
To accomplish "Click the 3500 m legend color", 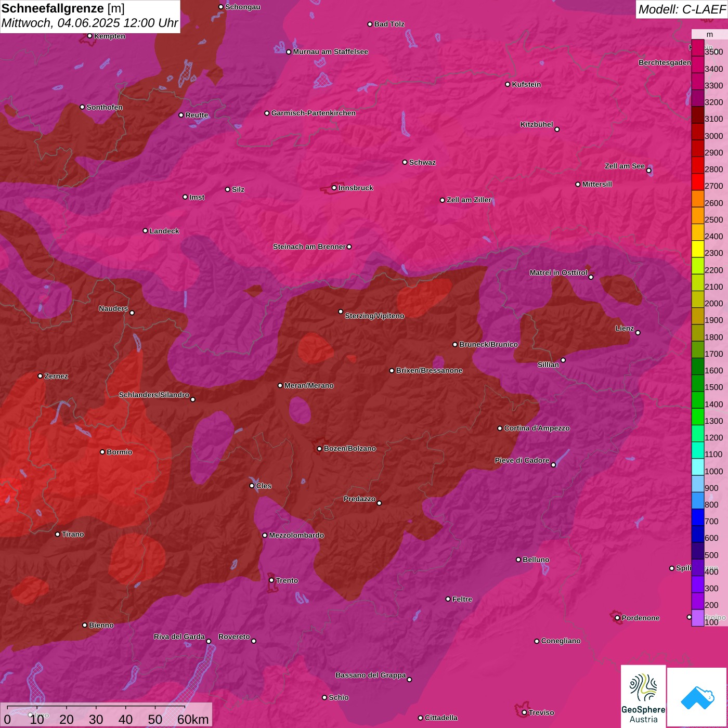I will pos(697,48).
